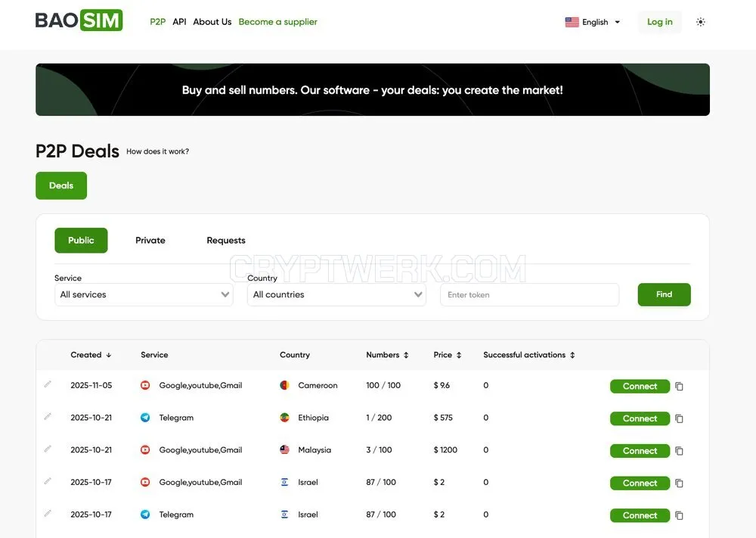This screenshot has width=756, height=538.
Task: Connect to the Israel Telegram deal
Action: pyautogui.click(x=640, y=516)
